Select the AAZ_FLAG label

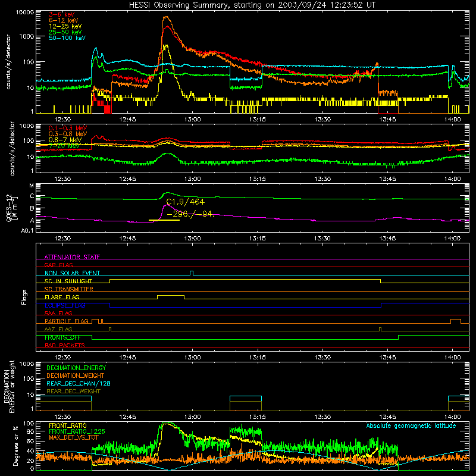(58, 329)
